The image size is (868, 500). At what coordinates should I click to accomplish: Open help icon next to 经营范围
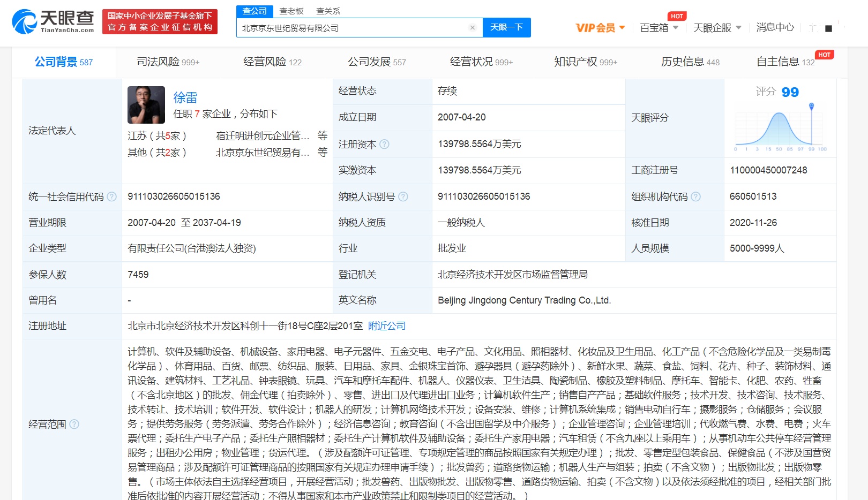click(x=74, y=425)
